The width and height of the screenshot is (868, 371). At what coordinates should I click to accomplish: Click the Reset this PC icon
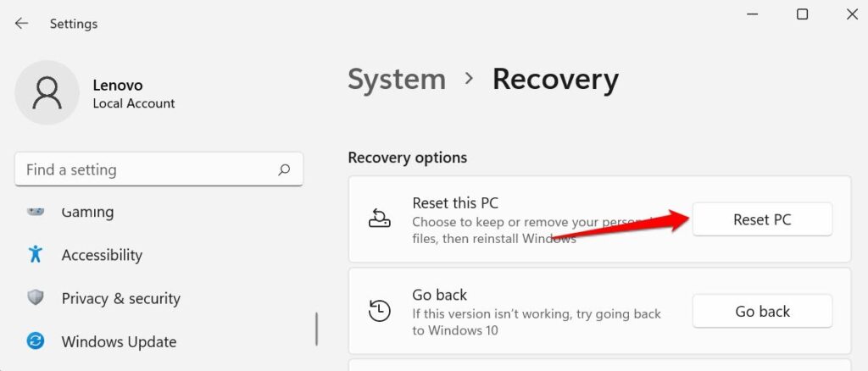379,219
